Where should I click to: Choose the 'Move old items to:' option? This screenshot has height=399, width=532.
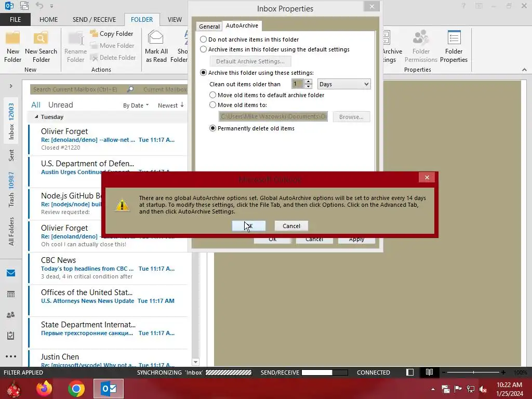click(x=212, y=105)
